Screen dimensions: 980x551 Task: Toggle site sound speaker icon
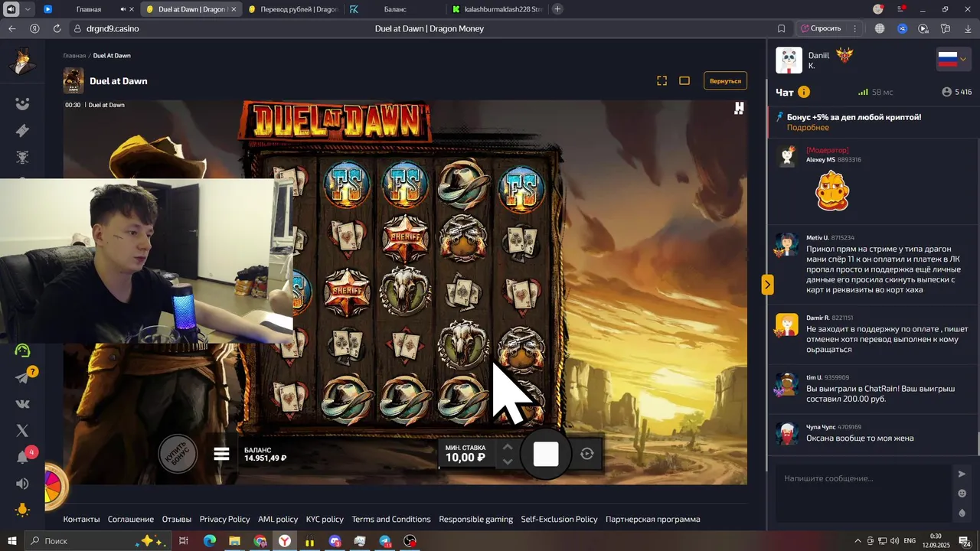(x=23, y=484)
